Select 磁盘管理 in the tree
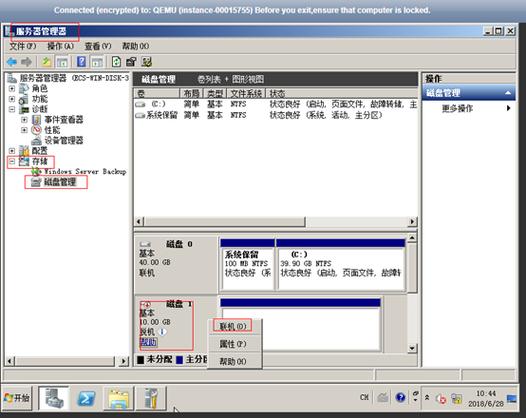This screenshot has height=418, width=526. tap(60, 182)
